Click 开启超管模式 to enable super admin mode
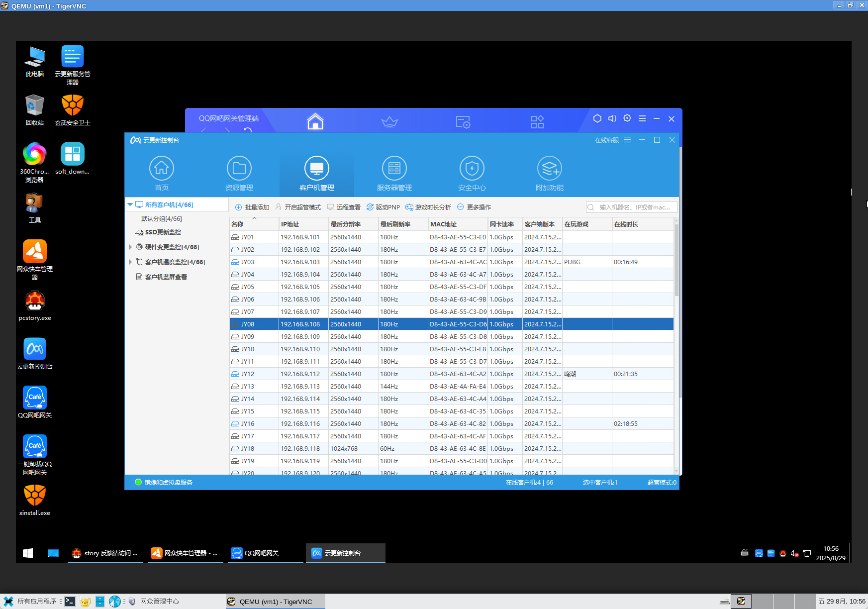Image resolution: width=868 pixels, height=609 pixels. [298, 207]
